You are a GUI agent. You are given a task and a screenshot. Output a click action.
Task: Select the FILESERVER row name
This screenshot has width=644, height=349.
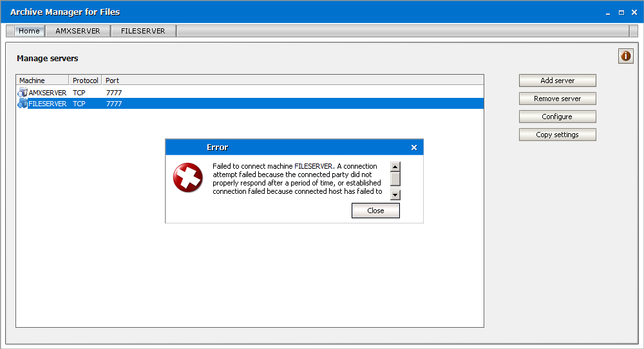[x=47, y=104]
